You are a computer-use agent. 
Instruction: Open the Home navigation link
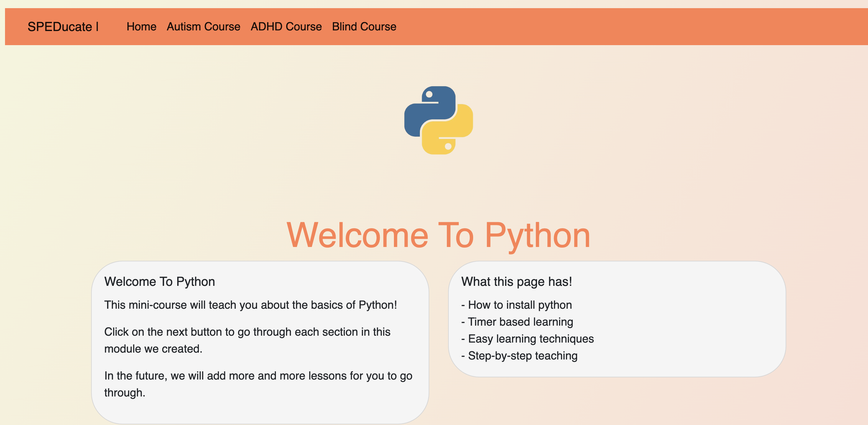[x=141, y=27]
